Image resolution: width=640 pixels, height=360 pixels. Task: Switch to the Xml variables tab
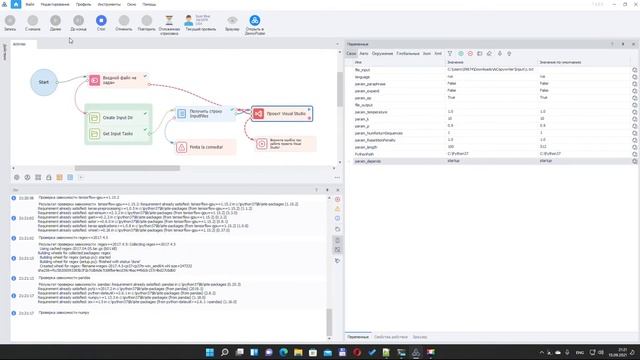(438, 53)
